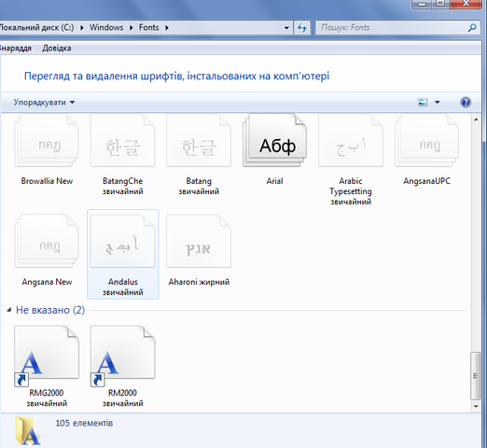Select the RM2000 font shortcut icon
The width and height of the screenshot is (487, 448).
(x=122, y=356)
